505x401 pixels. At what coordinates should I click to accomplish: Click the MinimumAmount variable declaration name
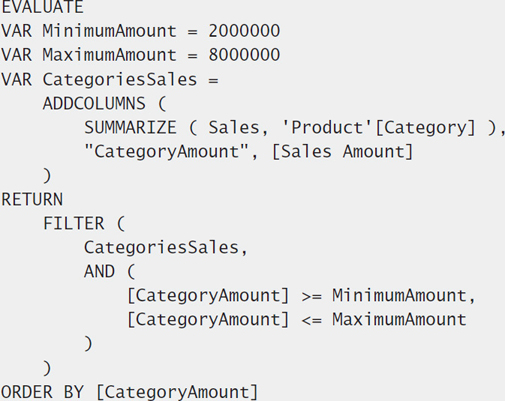(109, 31)
